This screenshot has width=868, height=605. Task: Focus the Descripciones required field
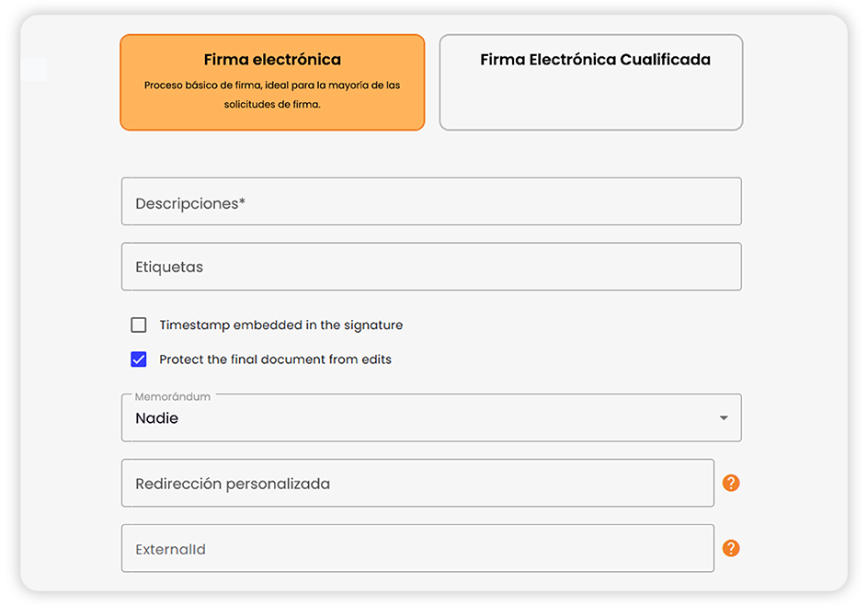pos(431,201)
